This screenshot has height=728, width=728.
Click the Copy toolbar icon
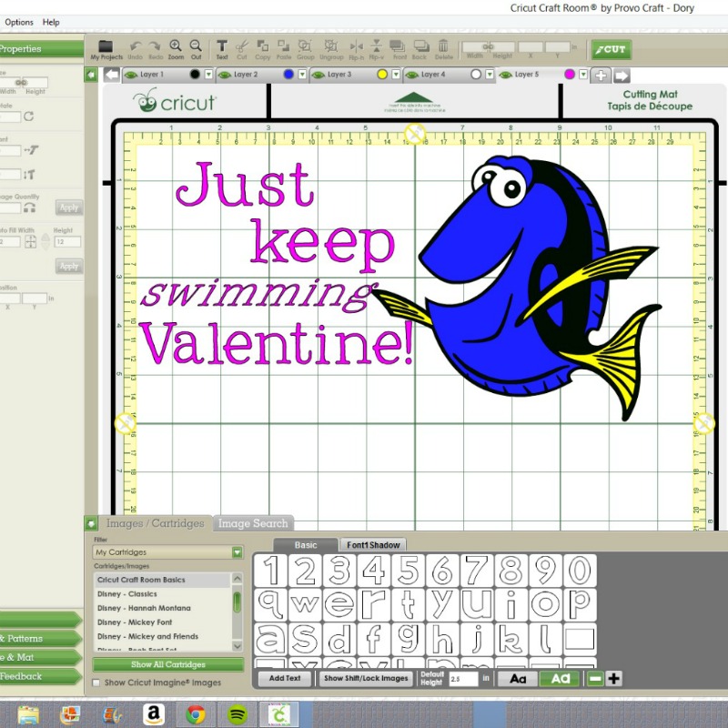[262, 50]
